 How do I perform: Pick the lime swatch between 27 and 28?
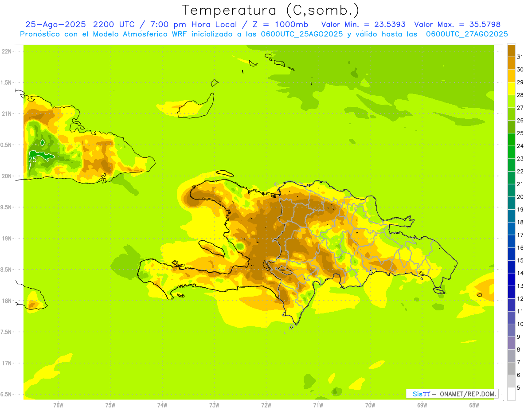(511, 102)
